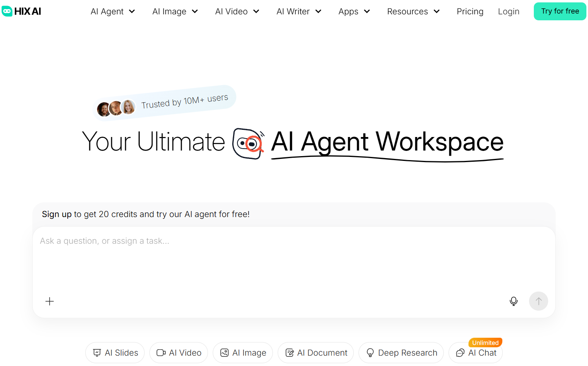Click the blonde user avatar photo
The image size is (588, 366).
[x=128, y=107]
